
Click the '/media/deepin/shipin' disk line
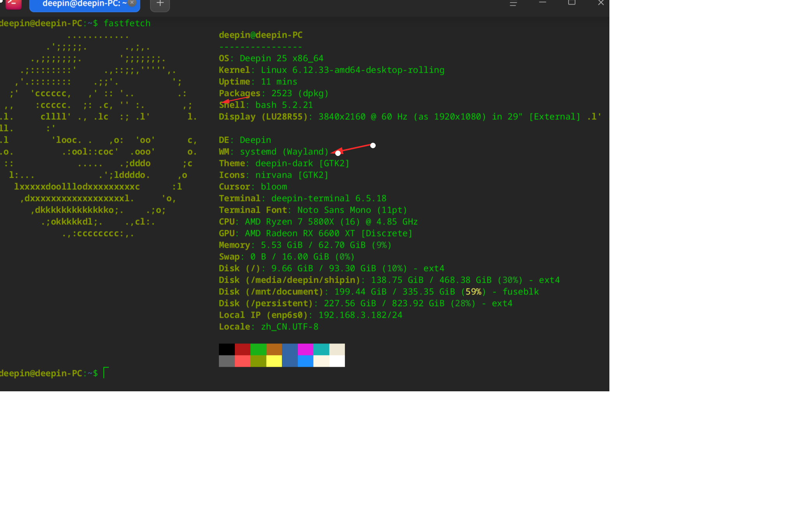[x=389, y=280]
